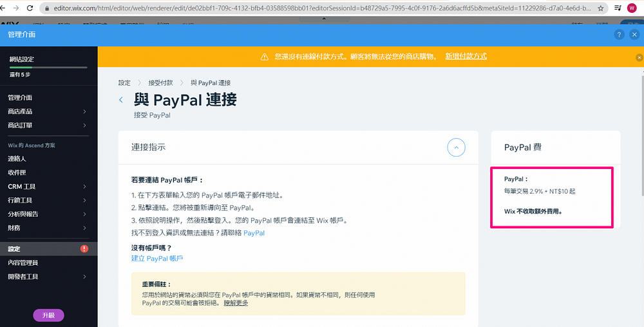Click the Wix 的 Ascend 方案 heading

click(x=32, y=145)
